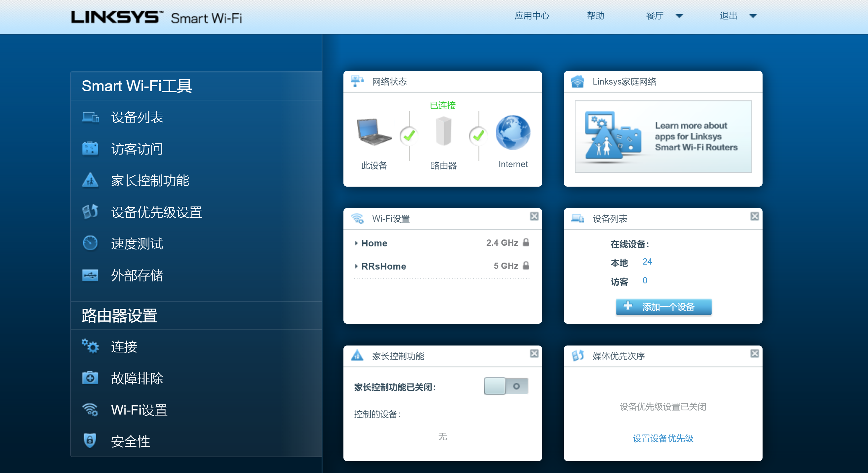Expand the RRsHome 5 GHz network
Viewport: 868px width, 473px height.
pyautogui.click(x=357, y=266)
